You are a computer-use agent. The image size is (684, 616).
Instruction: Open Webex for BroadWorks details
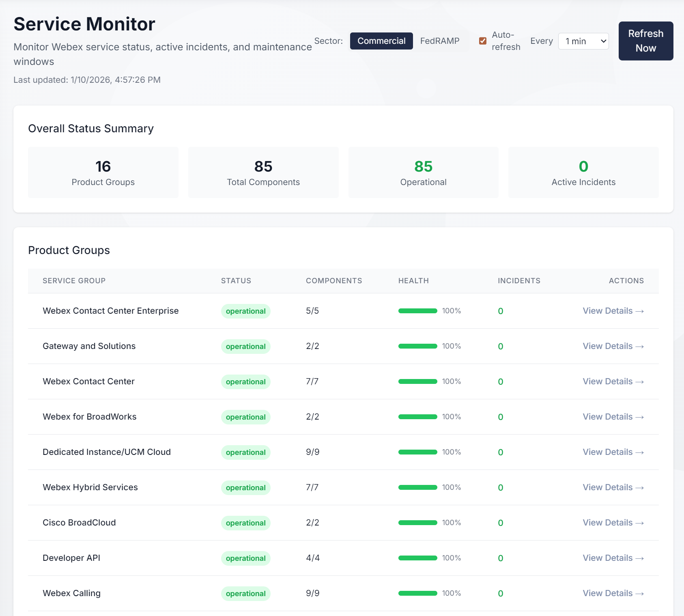coord(613,417)
